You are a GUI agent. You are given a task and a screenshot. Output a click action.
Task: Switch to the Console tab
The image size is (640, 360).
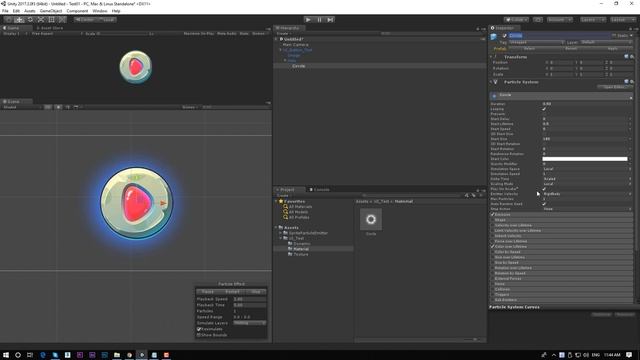point(319,189)
